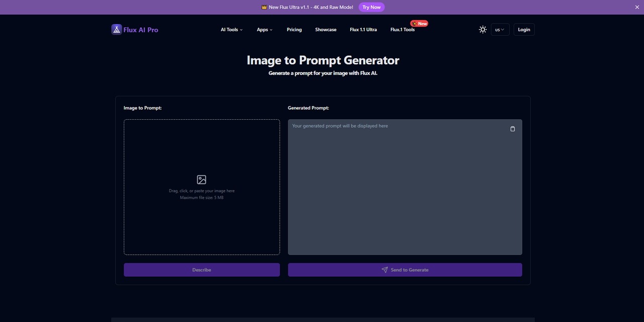Viewport: 644px width, 322px height.
Task: Open the Showcase page
Action: pos(326,30)
